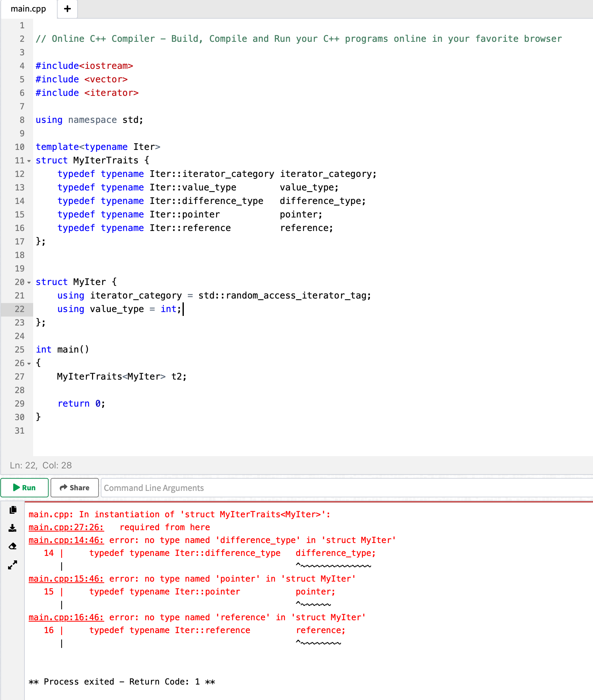593x700 pixels.
Task: Click the Command Line Arguments field
Action: pyautogui.click(x=235, y=488)
